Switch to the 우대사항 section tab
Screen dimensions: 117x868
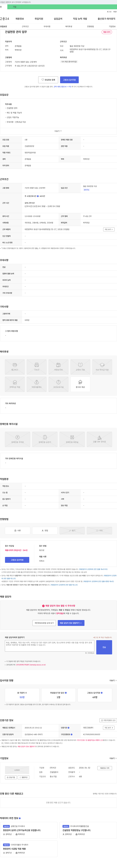(x=47, y=26)
